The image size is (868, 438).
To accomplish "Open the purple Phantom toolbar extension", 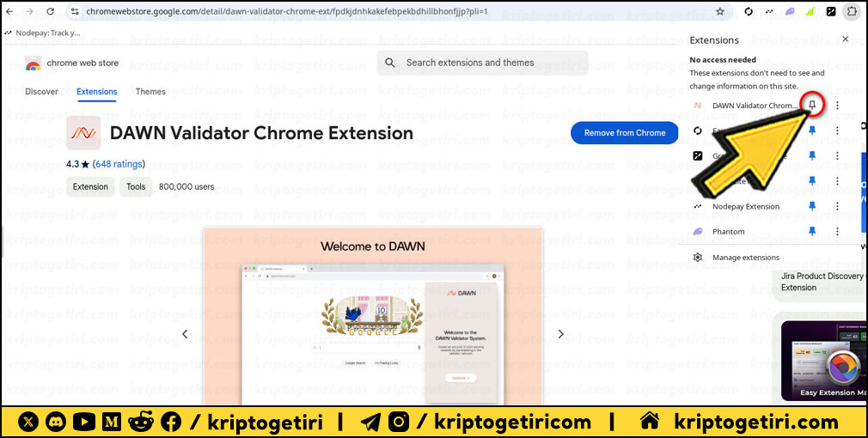I will tap(791, 11).
